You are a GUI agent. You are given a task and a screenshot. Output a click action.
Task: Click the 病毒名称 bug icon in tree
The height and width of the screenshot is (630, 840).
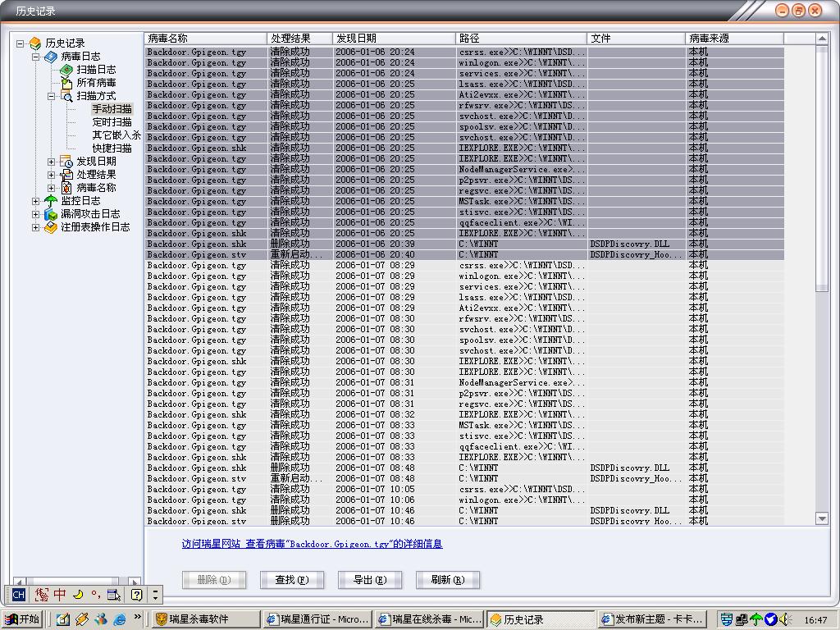(66, 188)
